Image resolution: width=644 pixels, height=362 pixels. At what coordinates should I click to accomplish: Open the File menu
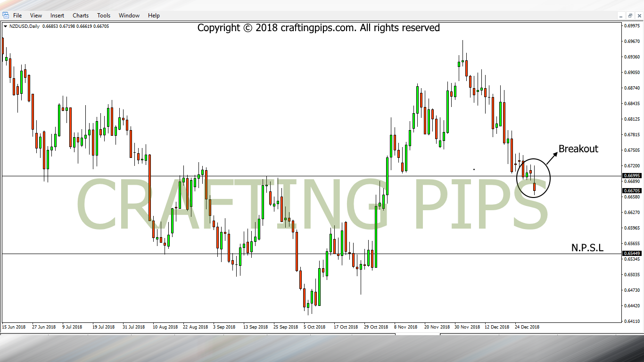click(17, 16)
